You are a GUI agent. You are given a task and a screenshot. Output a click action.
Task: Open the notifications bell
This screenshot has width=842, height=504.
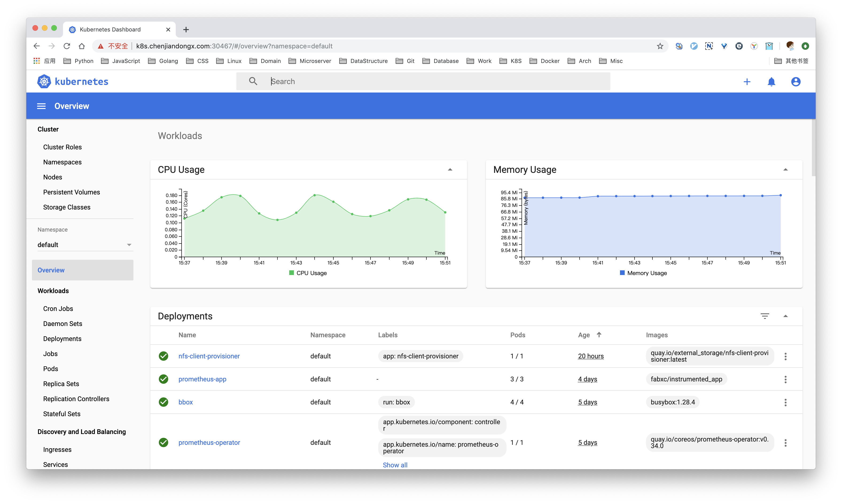771,82
